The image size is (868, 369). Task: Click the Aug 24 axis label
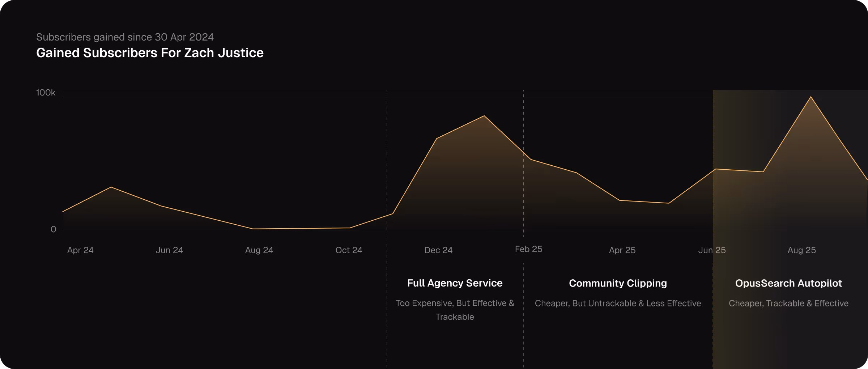(x=259, y=250)
